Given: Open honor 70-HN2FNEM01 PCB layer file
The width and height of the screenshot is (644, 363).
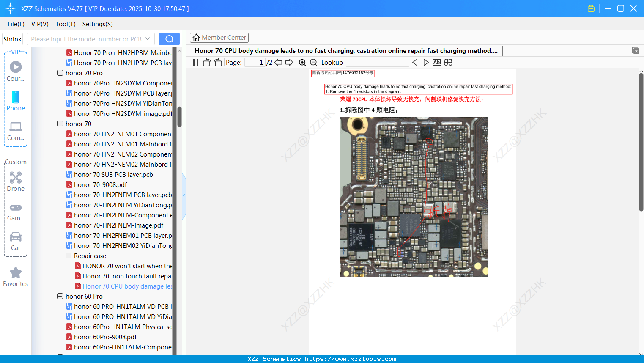Looking at the screenshot, I should click(x=119, y=235).
